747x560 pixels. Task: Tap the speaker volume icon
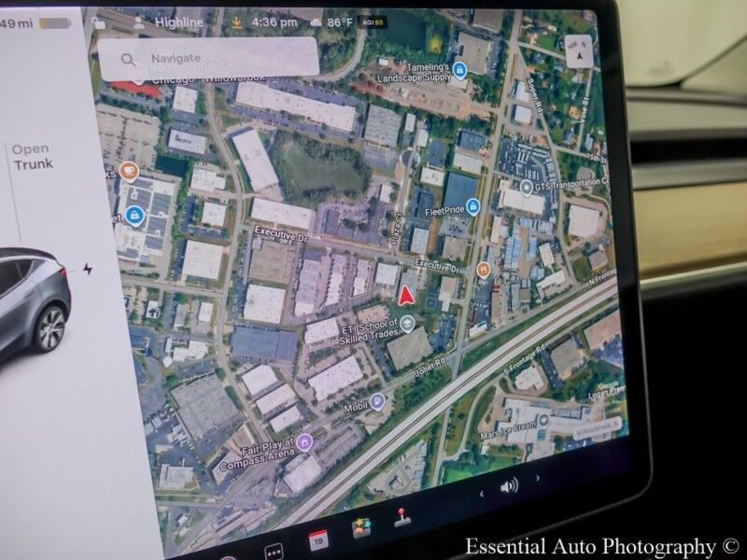click(x=509, y=486)
